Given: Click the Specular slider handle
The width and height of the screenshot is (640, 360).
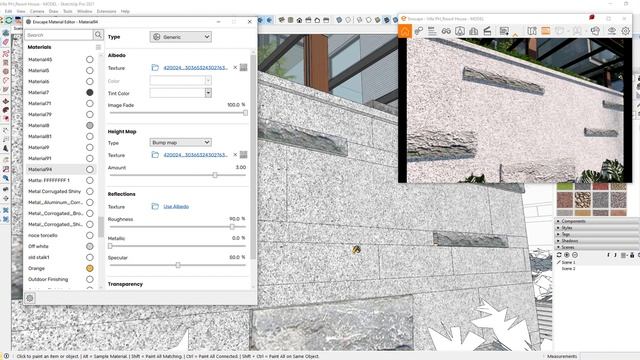Looking at the screenshot, I should tap(178, 265).
